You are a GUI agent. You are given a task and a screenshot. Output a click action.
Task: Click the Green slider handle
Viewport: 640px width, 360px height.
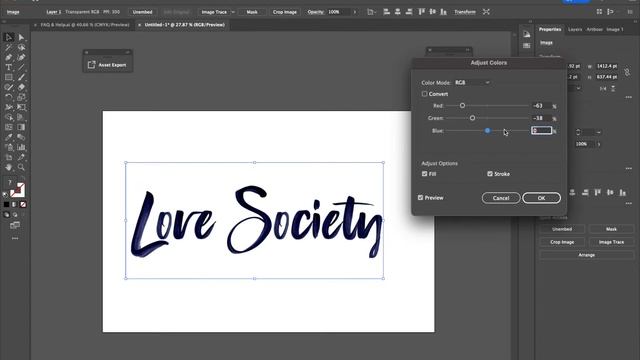(x=472, y=118)
